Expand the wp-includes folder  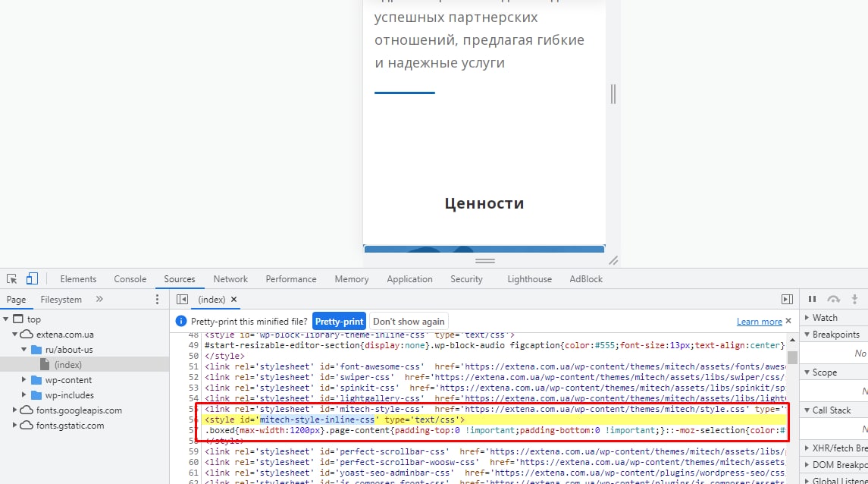tap(24, 394)
